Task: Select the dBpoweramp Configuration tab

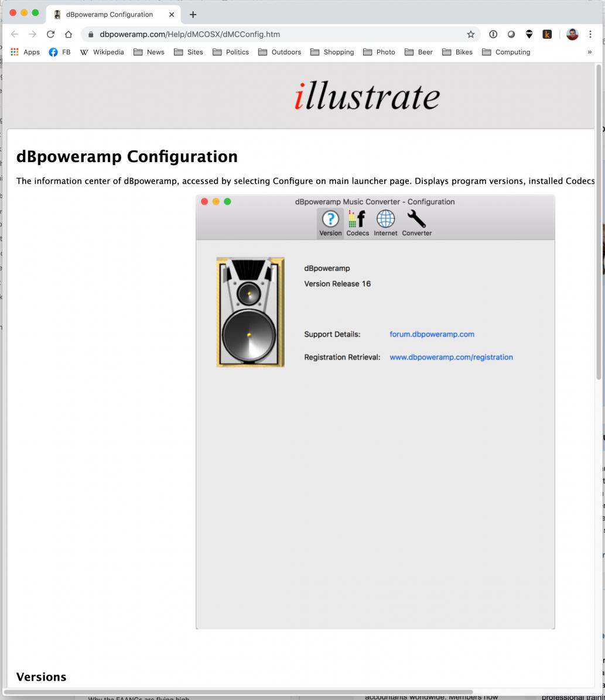Action: point(109,15)
